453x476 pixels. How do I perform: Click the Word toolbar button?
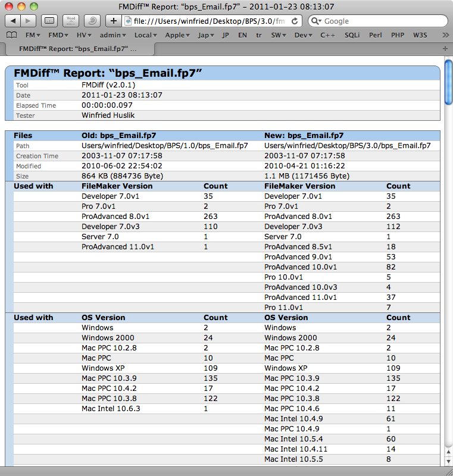click(x=71, y=21)
